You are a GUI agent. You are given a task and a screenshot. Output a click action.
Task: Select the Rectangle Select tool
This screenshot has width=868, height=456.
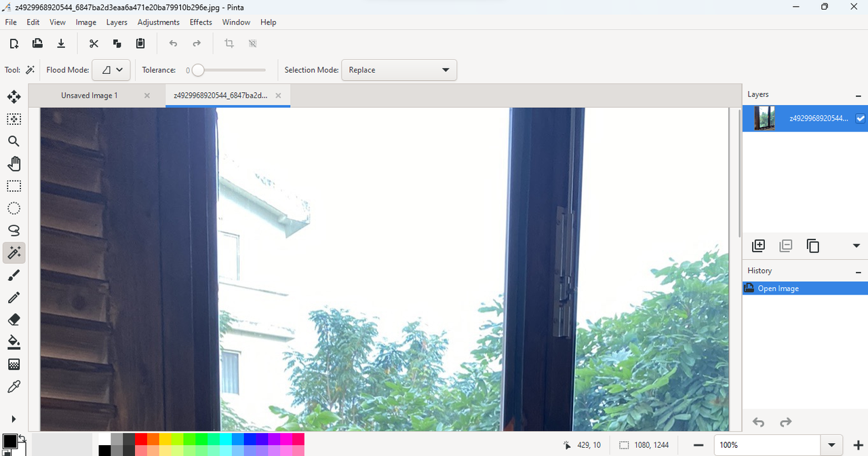[x=14, y=186]
